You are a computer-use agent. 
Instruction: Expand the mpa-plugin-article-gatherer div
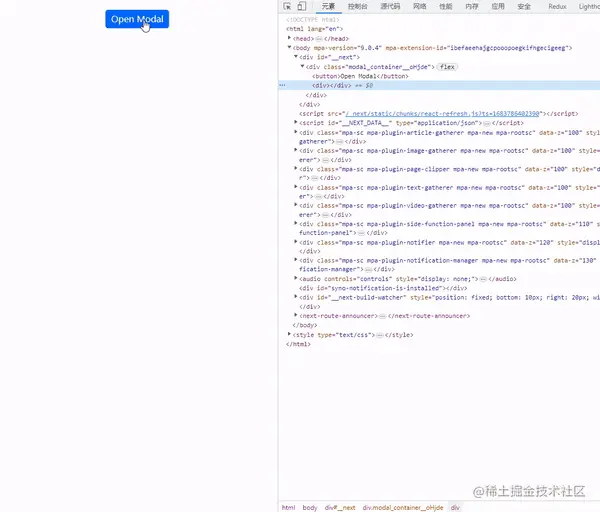[296, 132]
